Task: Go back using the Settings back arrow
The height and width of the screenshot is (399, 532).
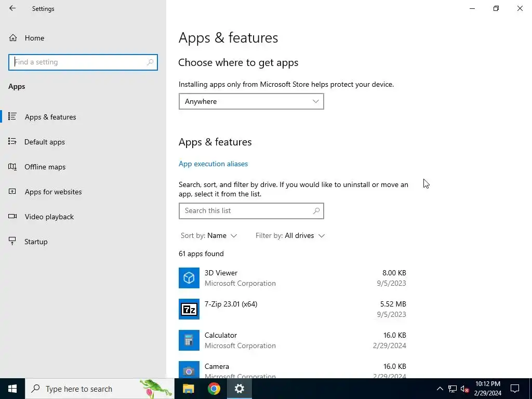Action: [12, 8]
